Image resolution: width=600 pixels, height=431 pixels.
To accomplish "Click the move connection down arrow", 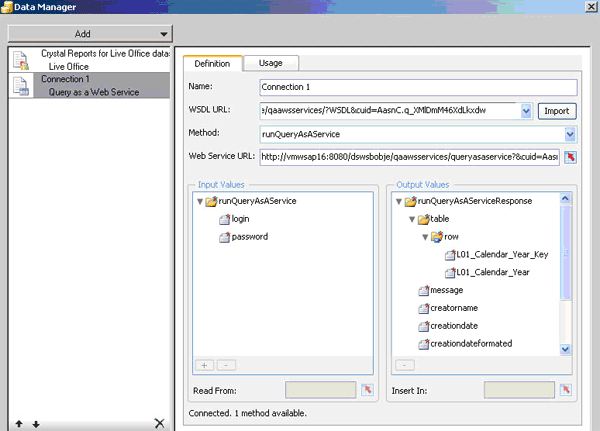I will (x=36, y=424).
